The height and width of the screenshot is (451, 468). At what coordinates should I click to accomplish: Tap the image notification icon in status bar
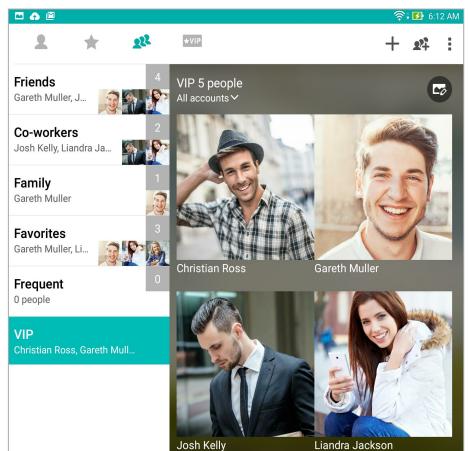(19, 16)
